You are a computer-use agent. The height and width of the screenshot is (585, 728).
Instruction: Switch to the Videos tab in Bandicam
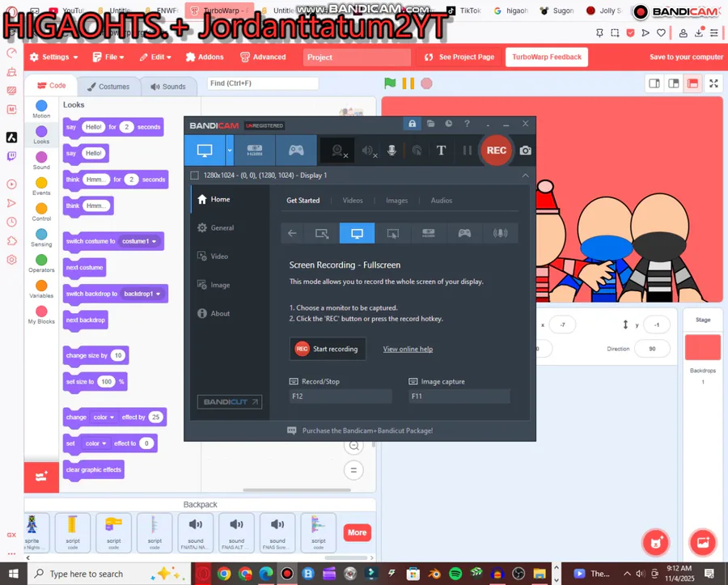pyautogui.click(x=353, y=201)
